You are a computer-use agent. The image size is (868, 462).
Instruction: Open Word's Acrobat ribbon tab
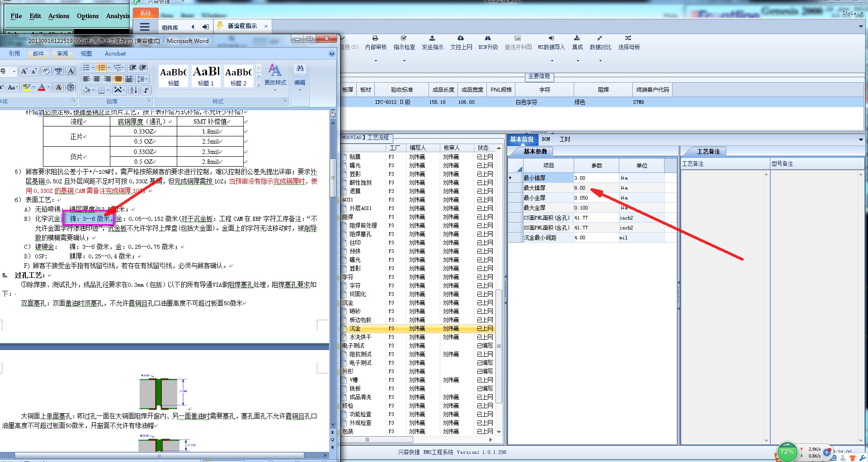coord(115,53)
